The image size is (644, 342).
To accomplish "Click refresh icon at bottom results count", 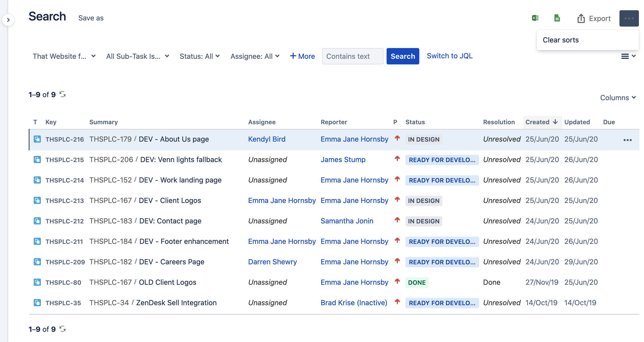I will [x=63, y=329].
